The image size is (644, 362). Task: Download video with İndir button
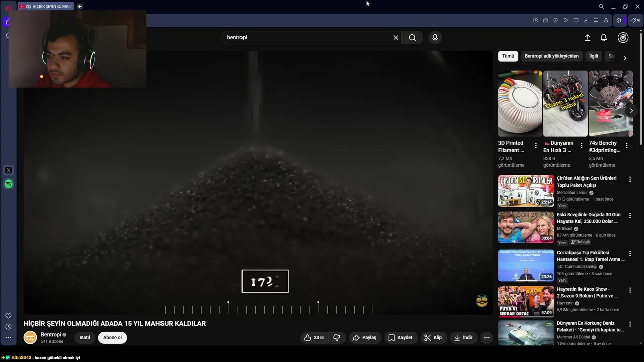point(463,338)
